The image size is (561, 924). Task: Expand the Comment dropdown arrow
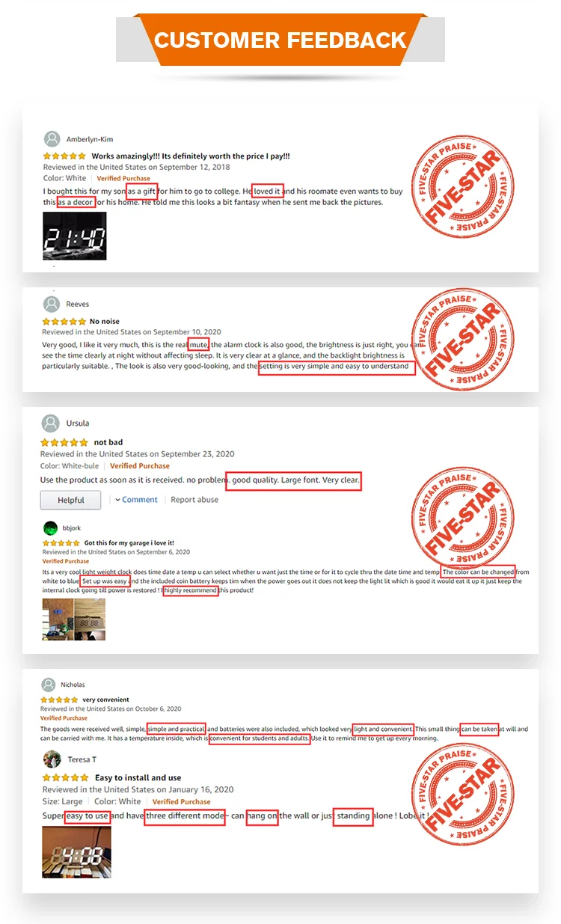(x=118, y=500)
